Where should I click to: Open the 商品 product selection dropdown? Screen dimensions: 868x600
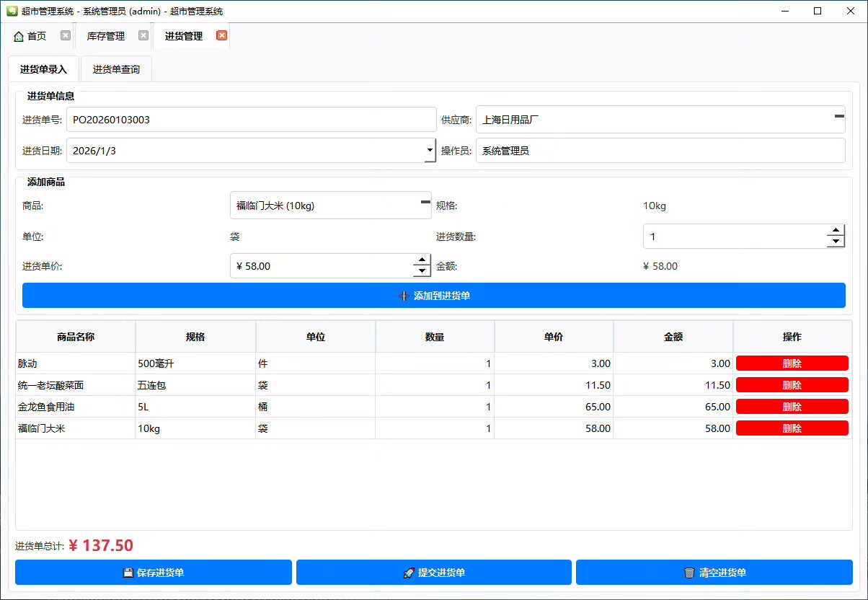point(425,202)
